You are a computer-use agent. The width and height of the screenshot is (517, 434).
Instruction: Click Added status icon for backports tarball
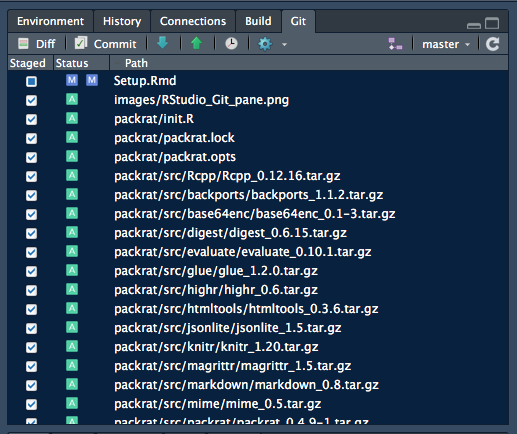coord(72,194)
